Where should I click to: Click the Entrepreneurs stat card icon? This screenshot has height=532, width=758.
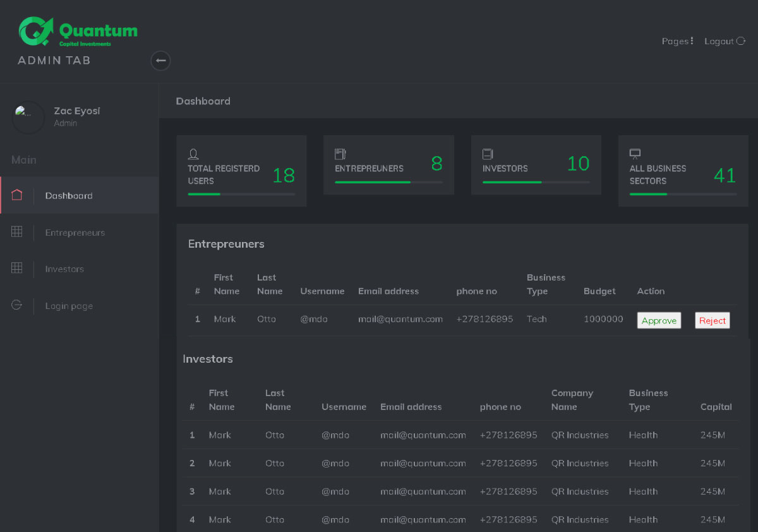(340, 154)
